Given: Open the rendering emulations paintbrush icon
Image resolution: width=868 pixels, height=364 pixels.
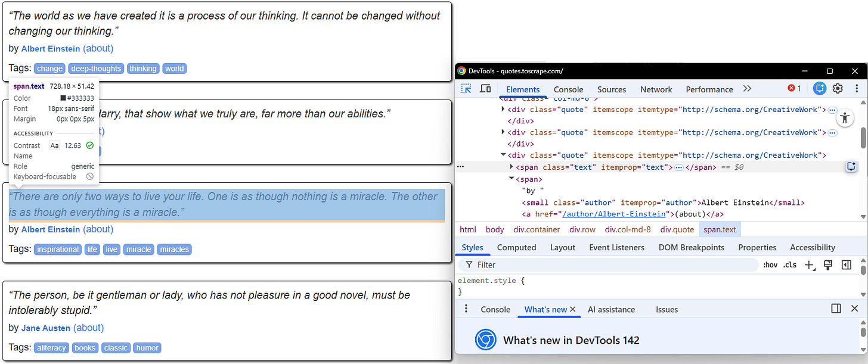Looking at the screenshot, I should click(x=828, y=265).
